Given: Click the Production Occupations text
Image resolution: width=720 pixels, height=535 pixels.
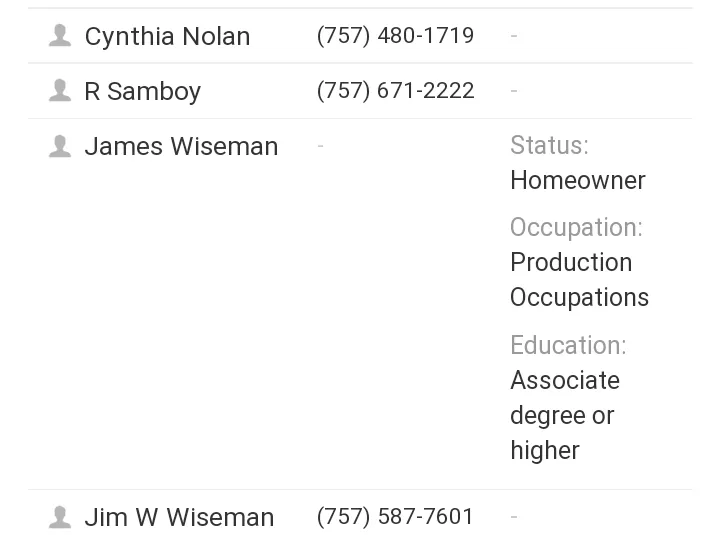Looking at the screenshot, I should point(579,280).
